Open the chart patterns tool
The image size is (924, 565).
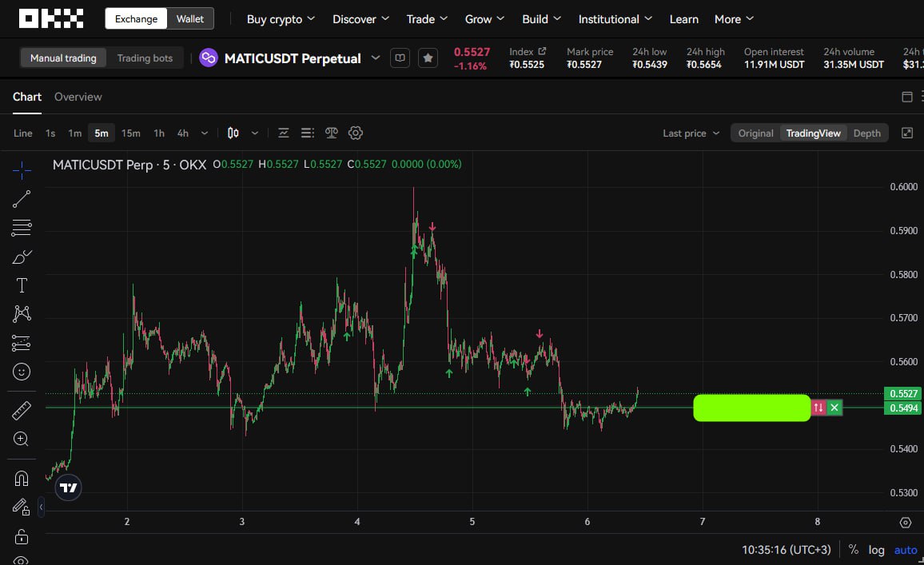[x=22, y=313]
